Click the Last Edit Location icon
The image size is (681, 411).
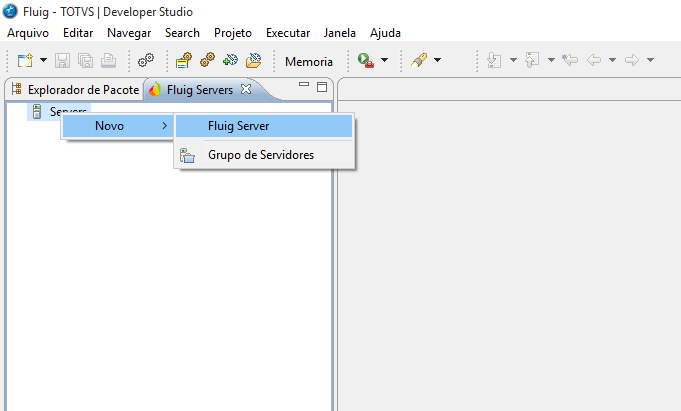pos(570,60)
